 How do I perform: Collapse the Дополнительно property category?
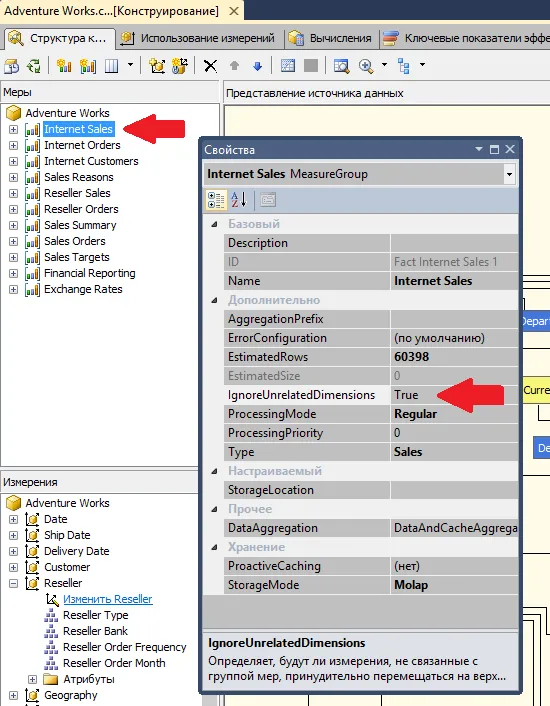tap(215, 300)
